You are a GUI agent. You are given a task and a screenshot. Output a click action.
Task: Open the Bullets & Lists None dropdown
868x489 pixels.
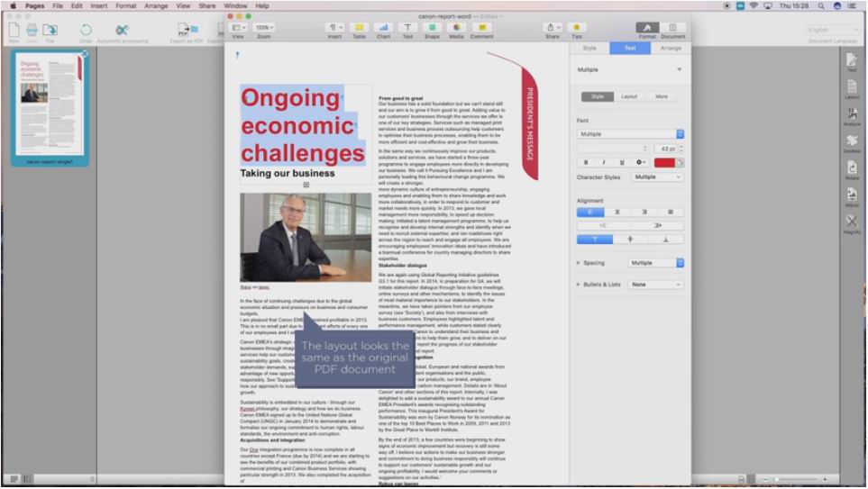point(656,285)
